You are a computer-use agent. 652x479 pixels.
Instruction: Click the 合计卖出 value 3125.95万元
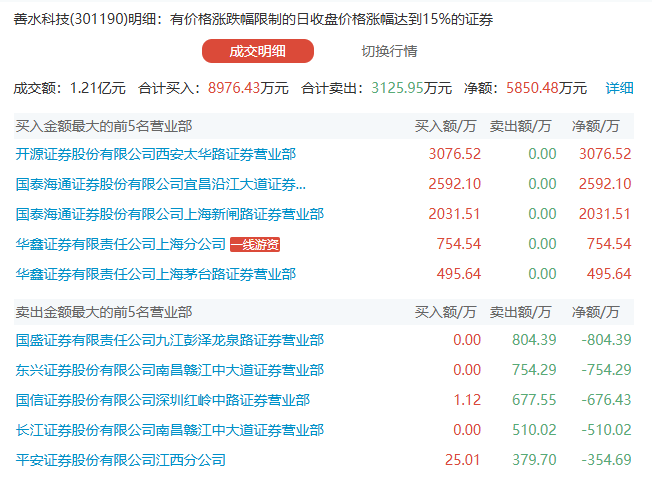(x=411, y=88)
